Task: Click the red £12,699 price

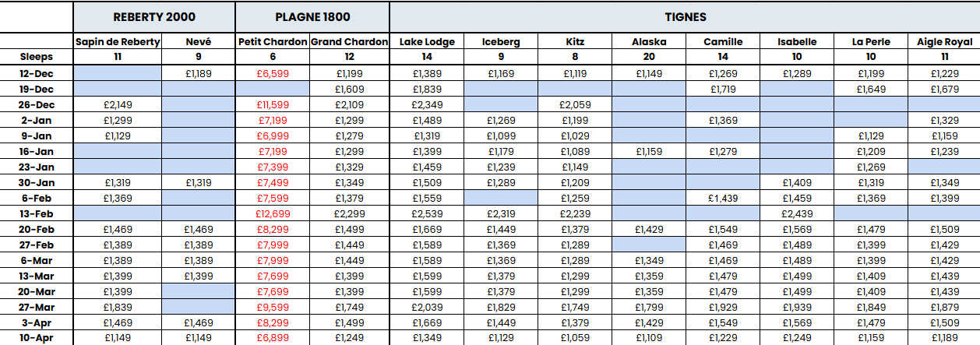Action: coord(273,213)
